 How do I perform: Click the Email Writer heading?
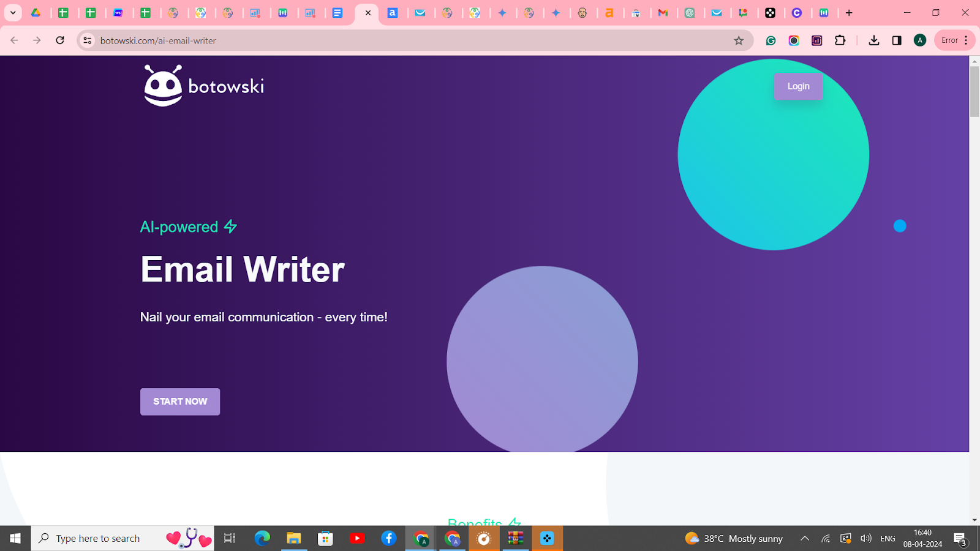(x=243, y=269)
